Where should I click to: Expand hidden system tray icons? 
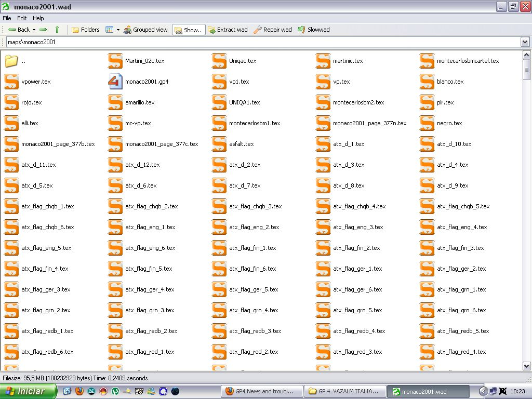tap(483, 392)
